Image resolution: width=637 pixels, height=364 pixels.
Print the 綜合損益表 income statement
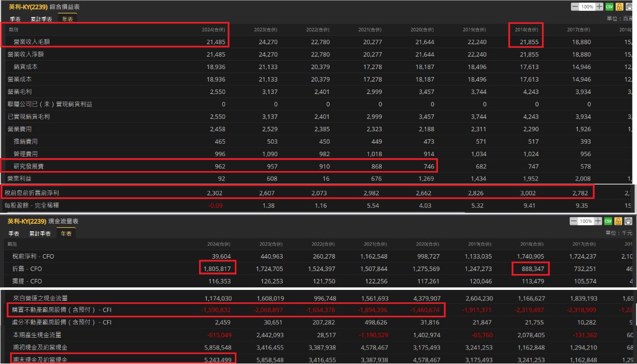point(629,7)
